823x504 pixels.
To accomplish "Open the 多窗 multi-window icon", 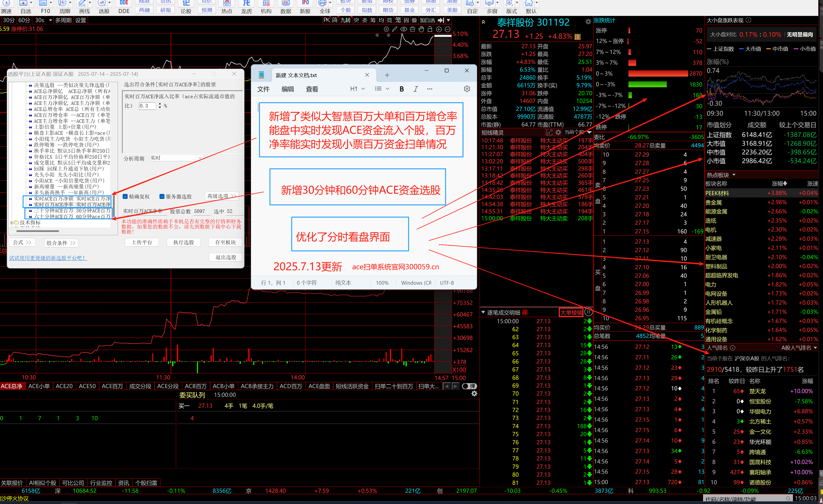I will 492,7.
